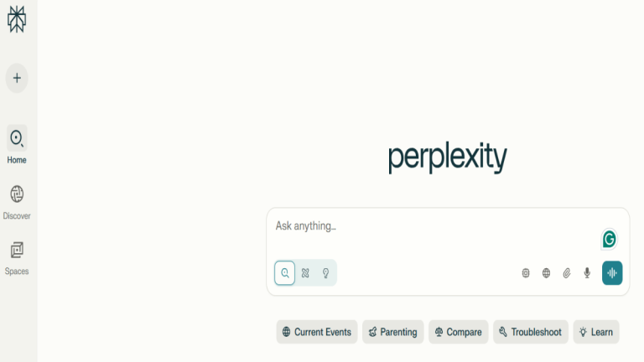This screenshot has width=644, height=362.
Task: Open the Home page from the sidebar
Action: click(17, 138)
